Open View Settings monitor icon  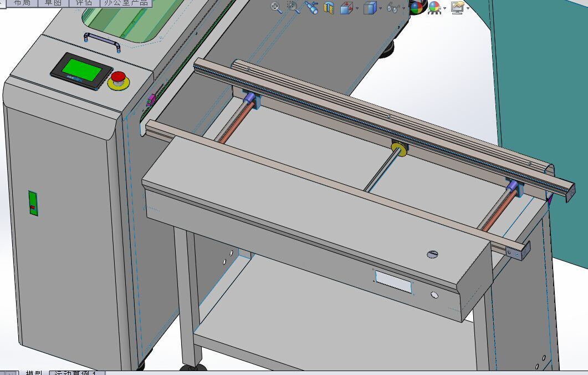pos(458,8)
